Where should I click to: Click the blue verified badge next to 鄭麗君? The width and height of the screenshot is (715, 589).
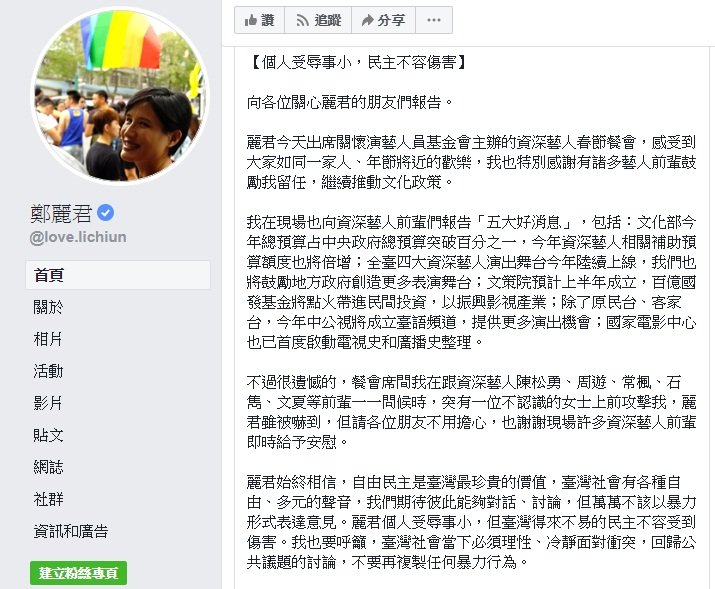click(x=106, y=213)
